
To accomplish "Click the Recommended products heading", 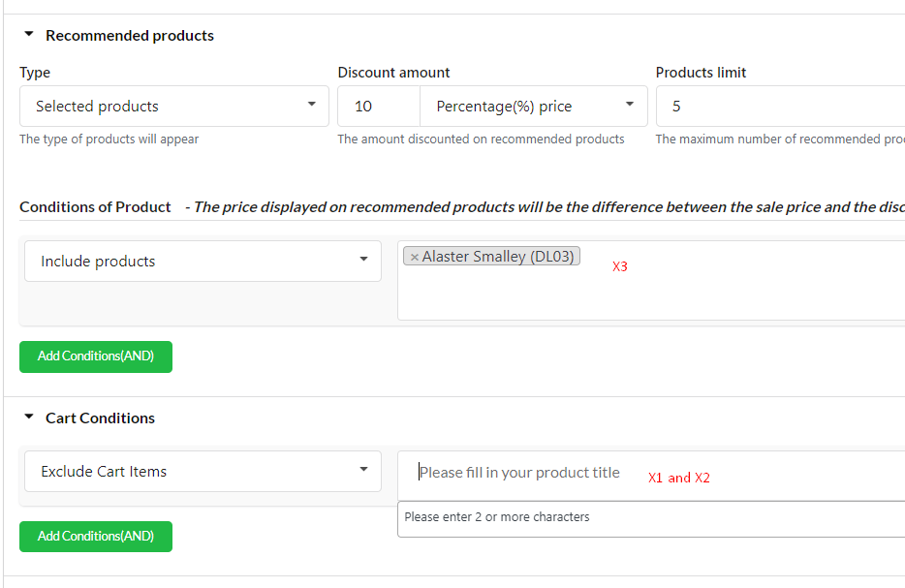I will click(x=130, y=35).
